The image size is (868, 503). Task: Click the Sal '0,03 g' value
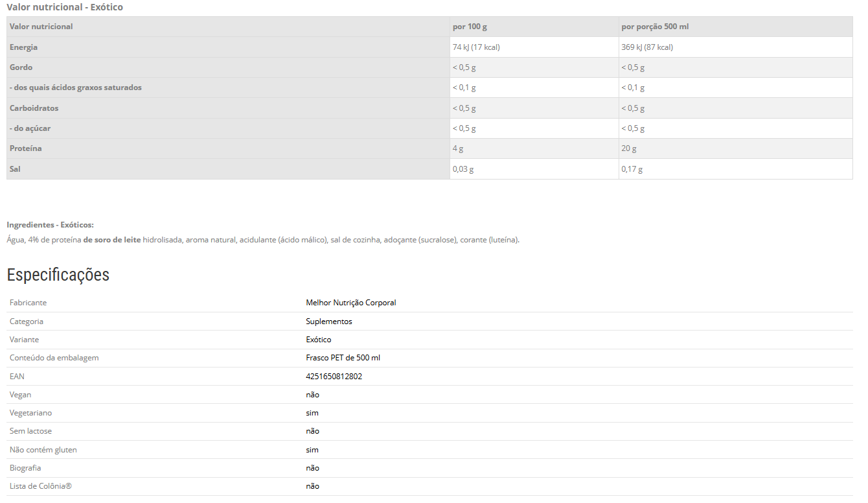[463, 169]
